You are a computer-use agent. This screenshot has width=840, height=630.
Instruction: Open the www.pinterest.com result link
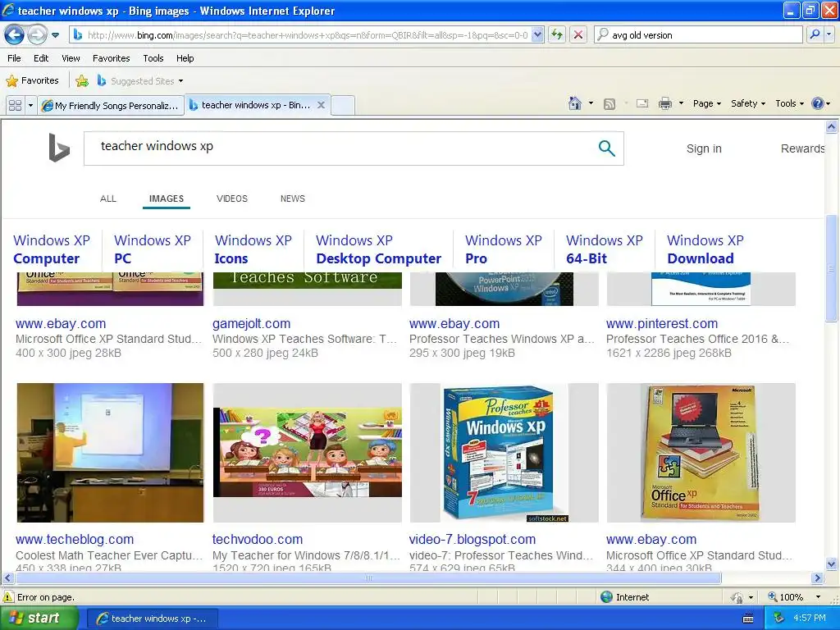(662, 323)
